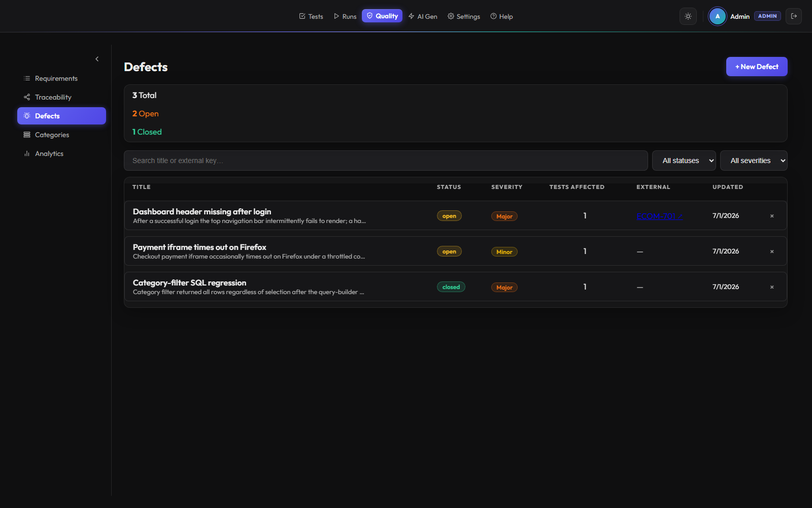Click the 7/1/2026 date in Payment iframe row
Image resolution: width=812 pixels, height=508 pixels.
tap(726, 251)
